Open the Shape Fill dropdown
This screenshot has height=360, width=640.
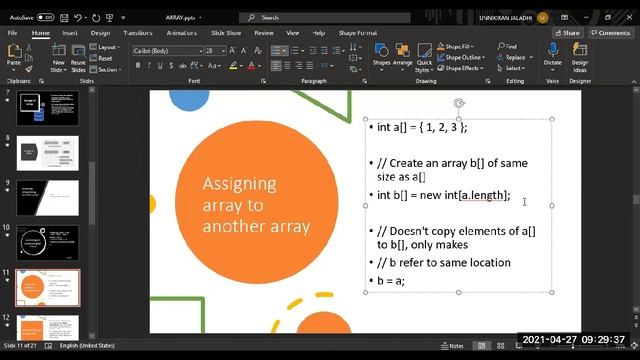pyautogui.click(x=456, y=46)
